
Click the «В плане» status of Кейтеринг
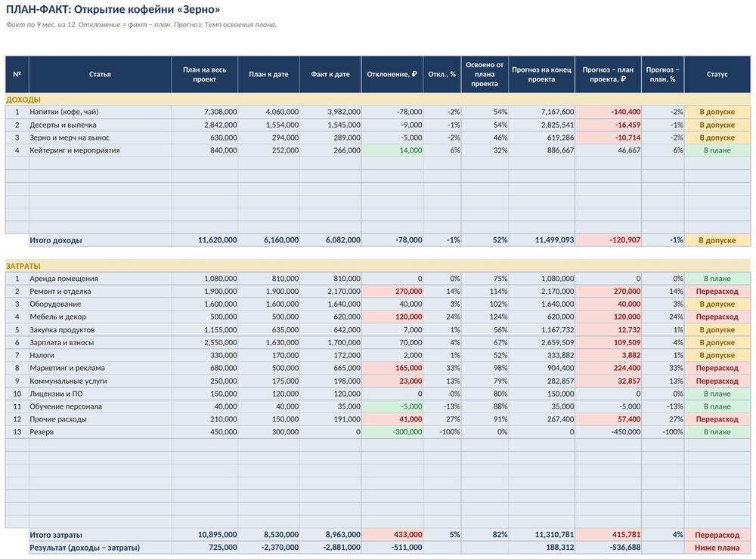(x=717, y=150)
